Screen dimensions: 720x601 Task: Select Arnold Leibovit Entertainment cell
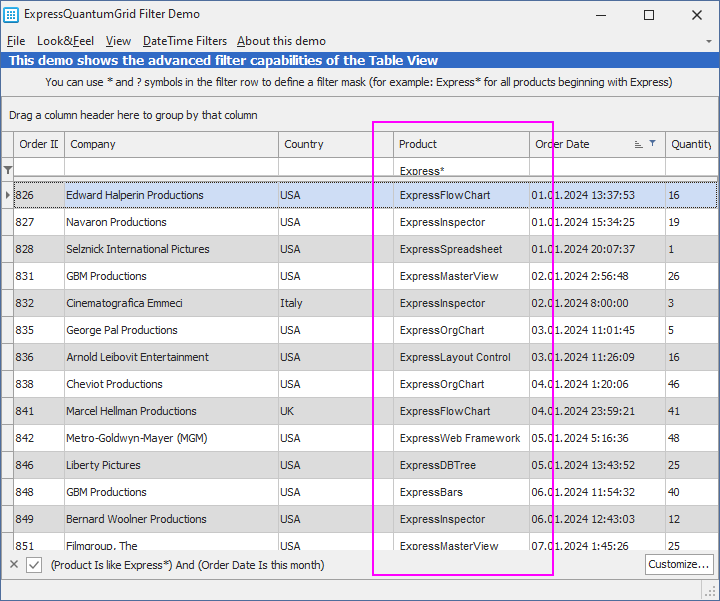[171, 357]
